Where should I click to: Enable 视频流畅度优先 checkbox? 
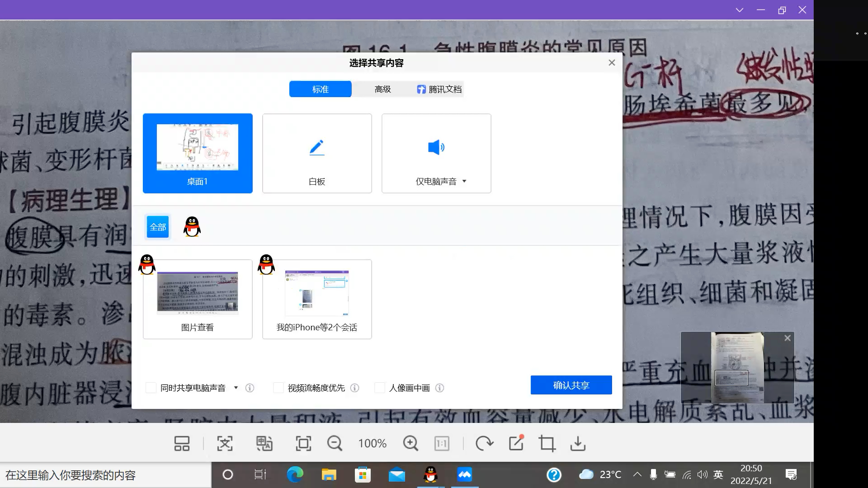278,388
